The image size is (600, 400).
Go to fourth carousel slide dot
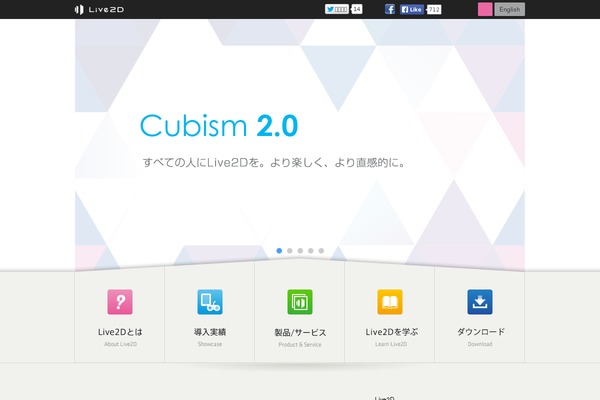coord(311,251)
